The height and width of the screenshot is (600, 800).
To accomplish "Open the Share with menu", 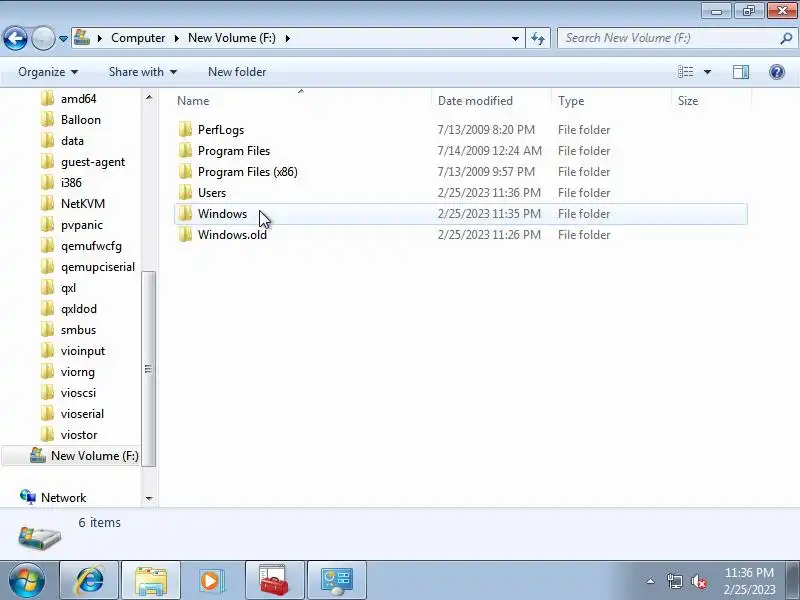I will point(143,72).
